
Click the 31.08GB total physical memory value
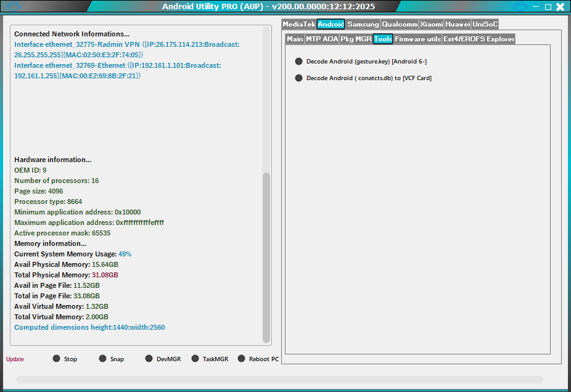click(x=105, y=275)
